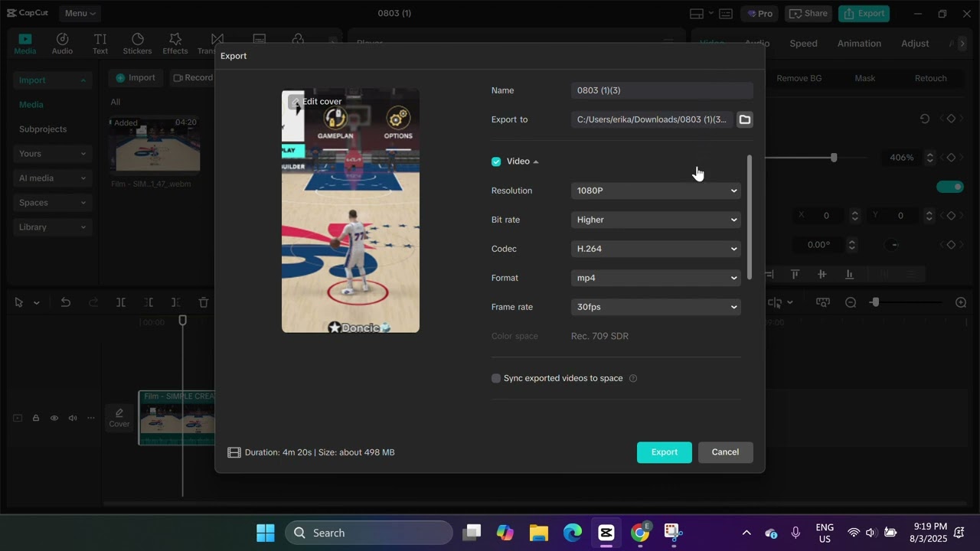Open the Text panel in the CapCut toolbar
The width and height of the screenshot is (980, 551).
coord(100,44)
